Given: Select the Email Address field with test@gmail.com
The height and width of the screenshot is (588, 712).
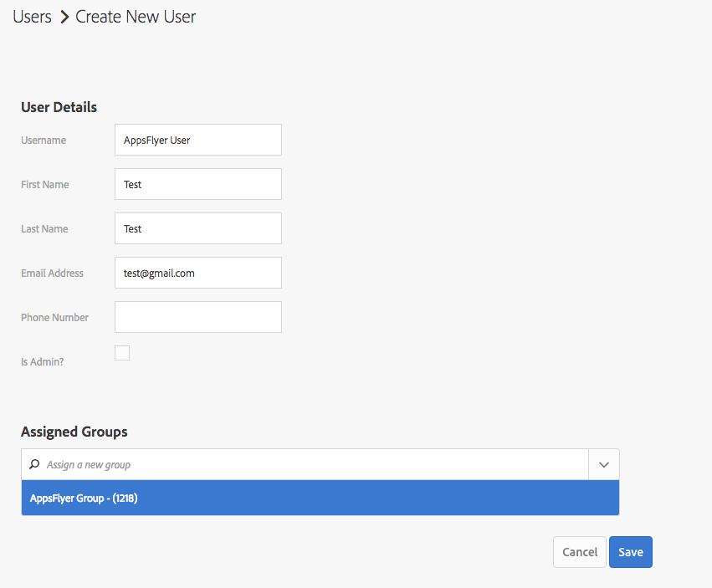Looking at the screenshot, I should point(197,273).
